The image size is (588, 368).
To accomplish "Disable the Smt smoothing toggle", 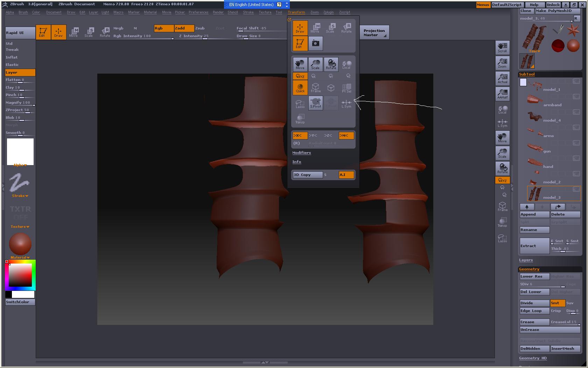I will tap(557, 303).
